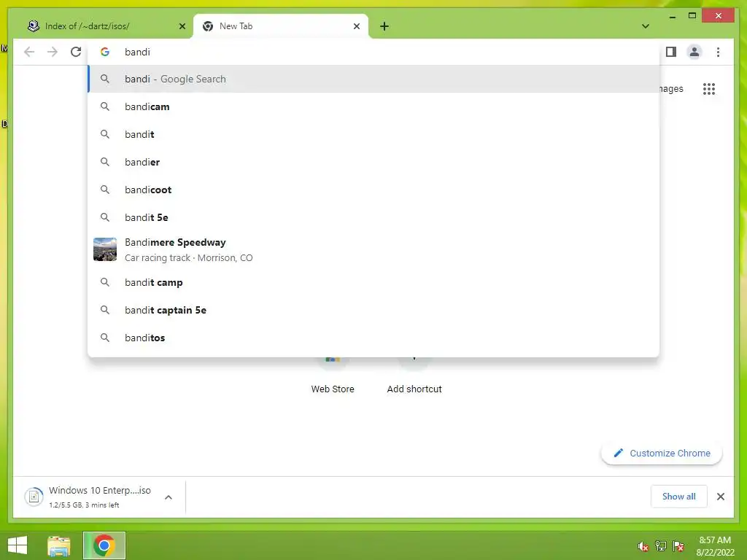The width and height of the screenshot is (747, 560).
Task: Select the New Tab tab
Action: (x=281, y=26)
